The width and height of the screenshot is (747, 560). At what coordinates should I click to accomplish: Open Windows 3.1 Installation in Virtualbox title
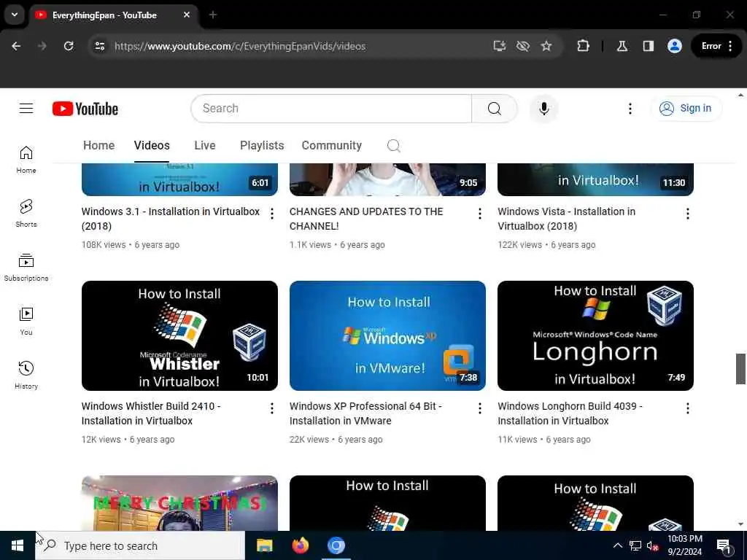pos(171,219)
